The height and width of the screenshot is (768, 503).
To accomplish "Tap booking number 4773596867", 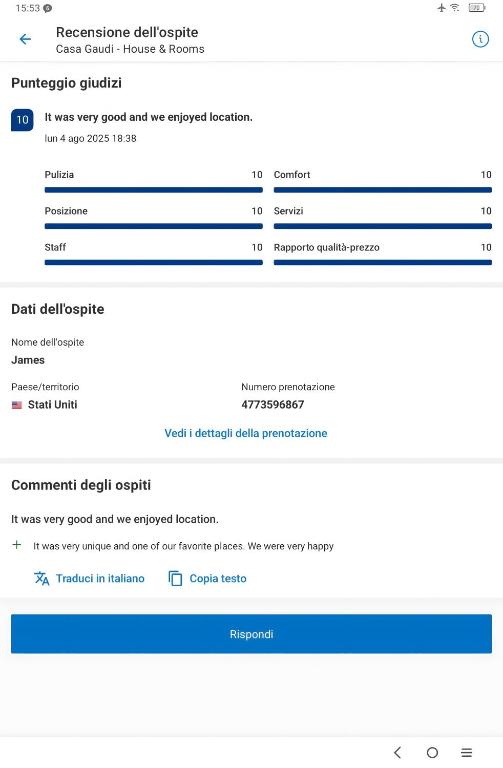I will [x=273, y=405].
